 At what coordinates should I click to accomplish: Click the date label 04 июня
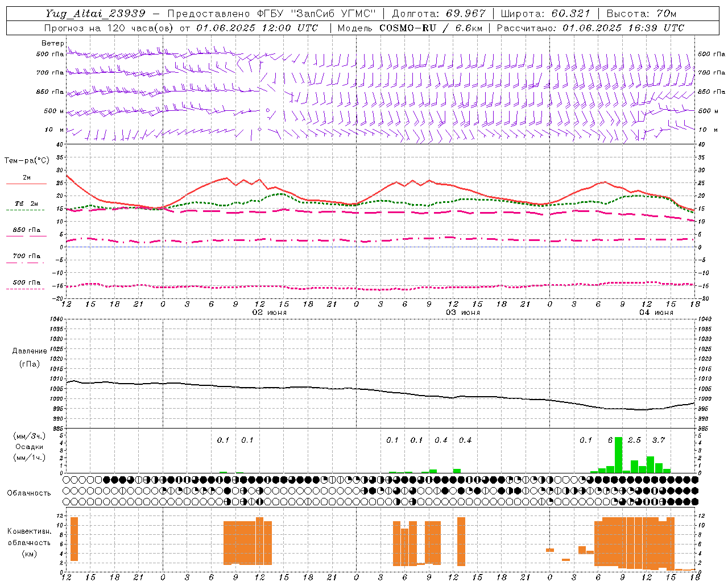tap(656, 313)
